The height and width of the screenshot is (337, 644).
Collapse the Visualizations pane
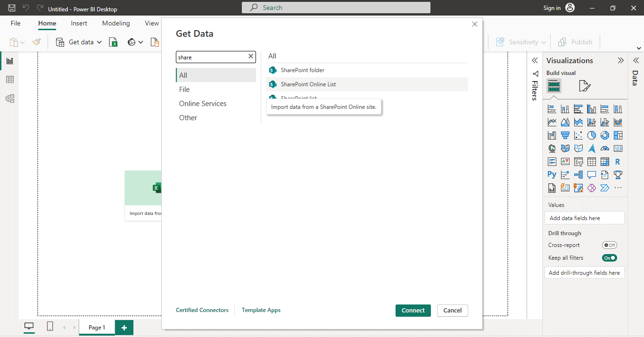(620, 60)
